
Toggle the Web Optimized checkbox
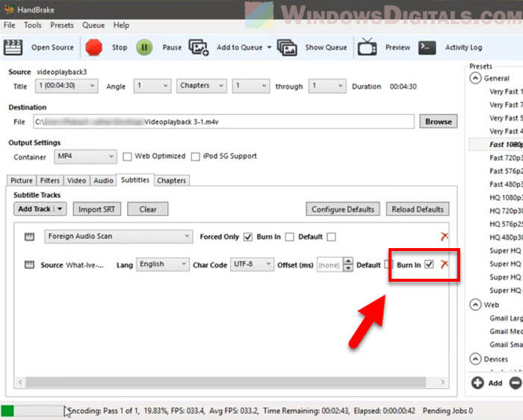pyautogui.click(x=127, y=156)
